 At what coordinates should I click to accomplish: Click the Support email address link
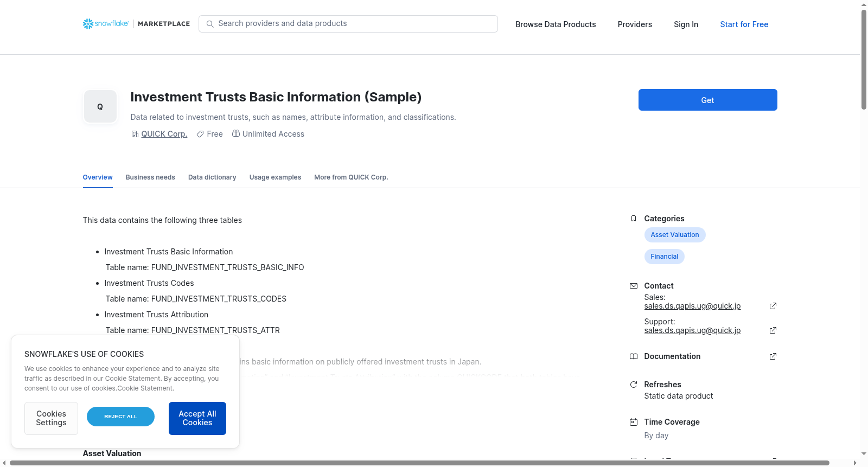point(692,330)
